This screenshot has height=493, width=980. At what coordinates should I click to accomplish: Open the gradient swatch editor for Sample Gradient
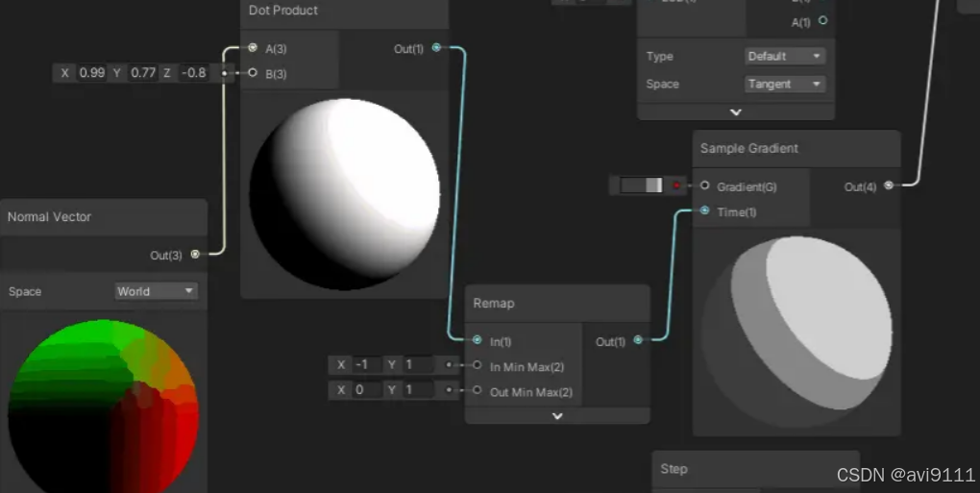pos(641,185)
